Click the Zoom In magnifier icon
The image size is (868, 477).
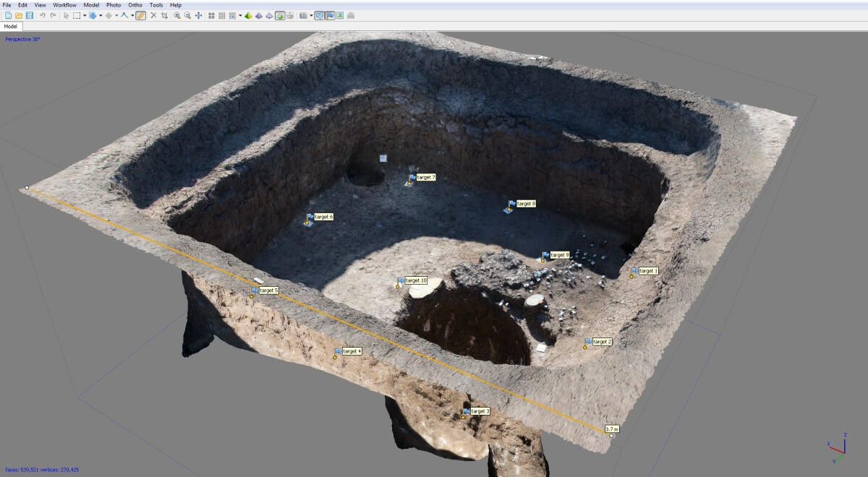[x=176, y=15]
